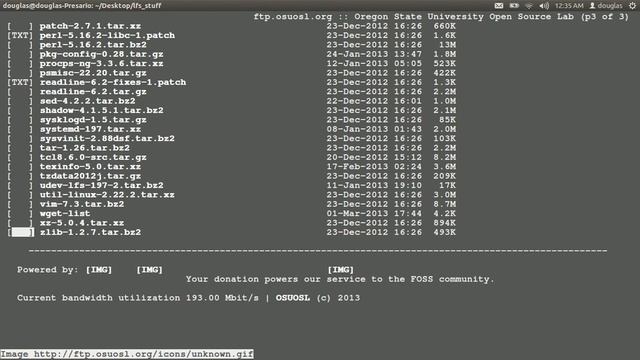Image resolution: width=640 pixels, height=360 pixels.
Task: Open util-linux-2.22.2.tar.xz link
Action: pyautogui.click(x=107, y=195)
